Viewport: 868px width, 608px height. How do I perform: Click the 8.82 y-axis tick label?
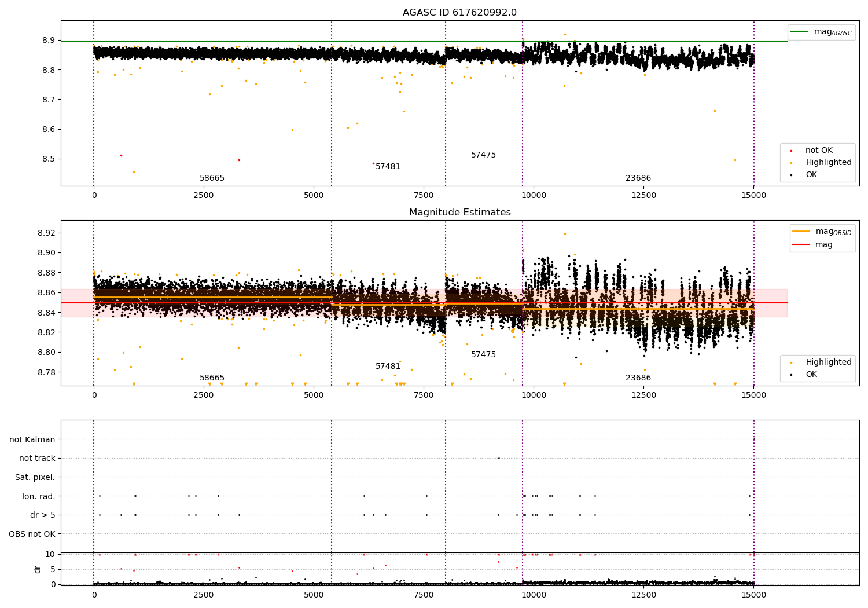tap(46, 332)
